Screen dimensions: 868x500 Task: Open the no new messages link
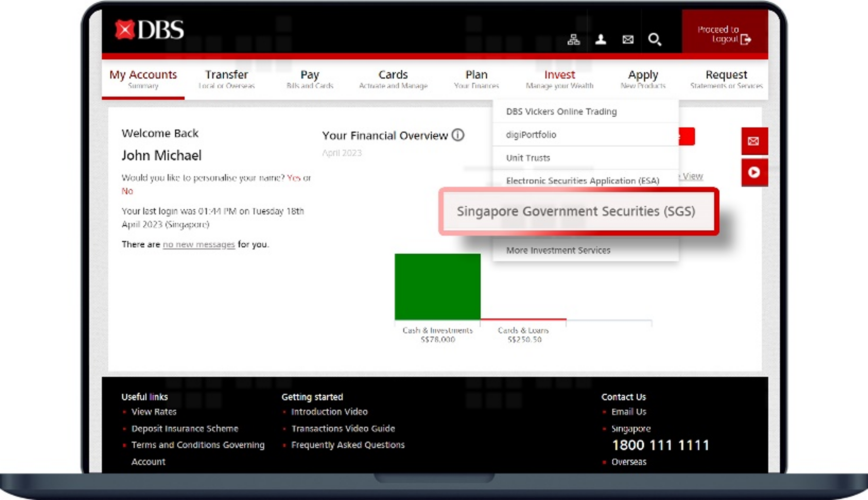pos(199,245)
